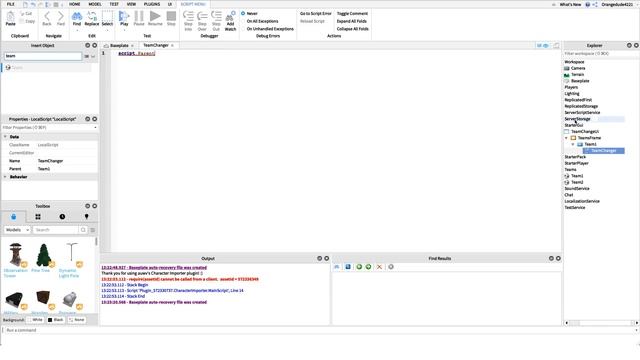Image resolution: width=640 pixels, height=360 pixels.
Task: Set Toolbox background to Black
Action: coord(56,320)
